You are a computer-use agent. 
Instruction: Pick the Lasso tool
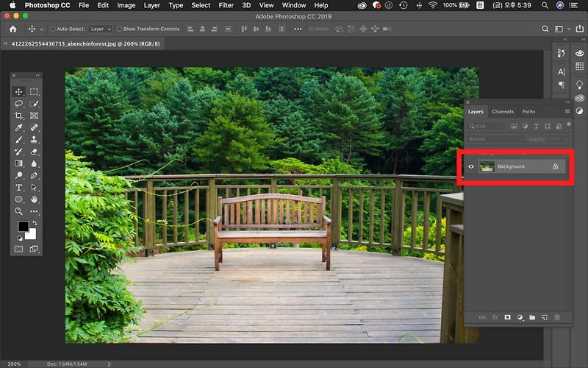click(18, 104)
